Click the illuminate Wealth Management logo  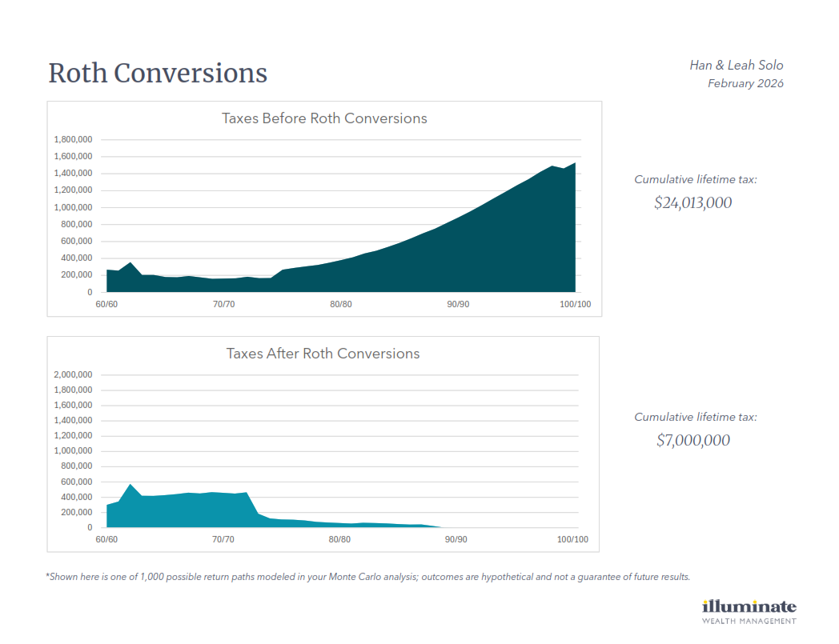(x=749, y=612)
